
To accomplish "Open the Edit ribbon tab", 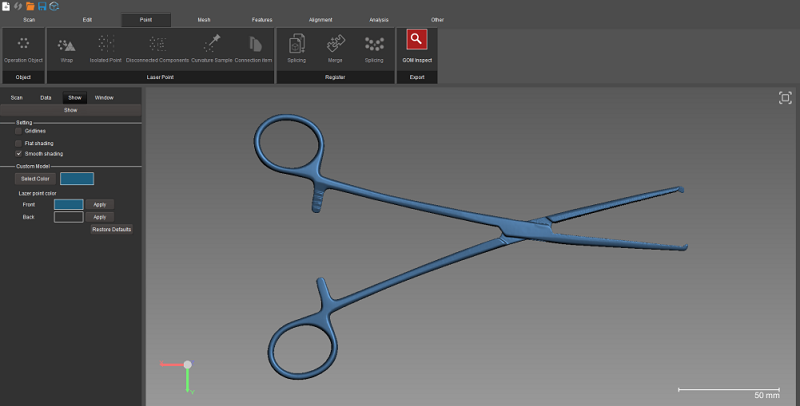I will coord(87,20).
